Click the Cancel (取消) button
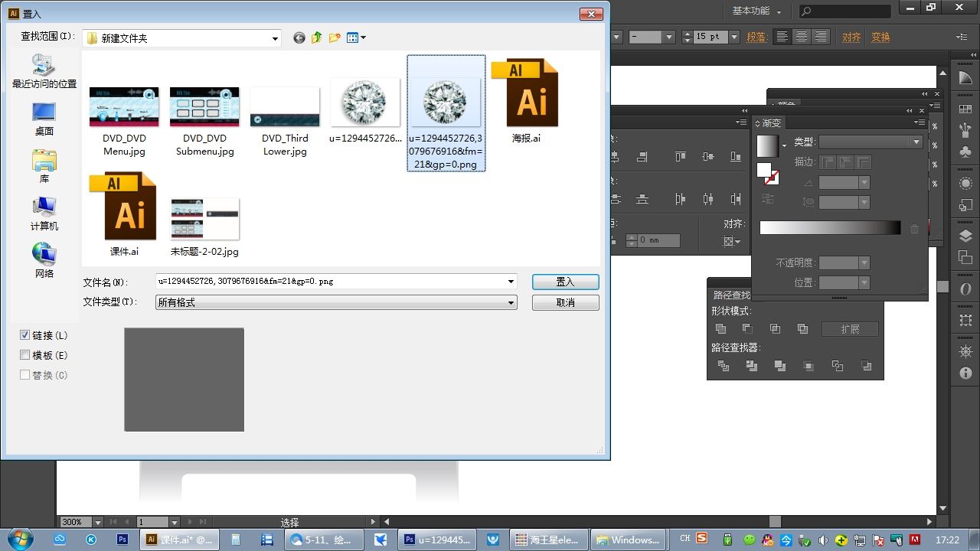 [565, 302]
